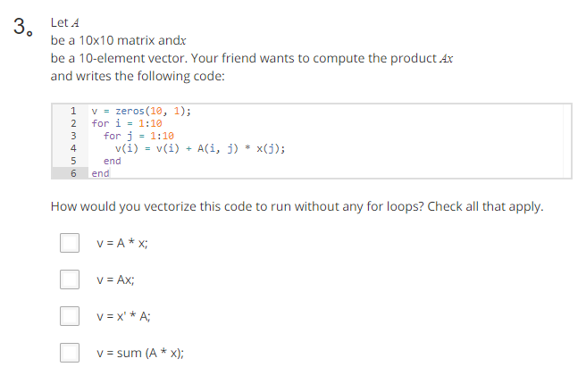Click line number 3 in the code gutter
This screenshot has width=586, height=392.
click(73, 136)
